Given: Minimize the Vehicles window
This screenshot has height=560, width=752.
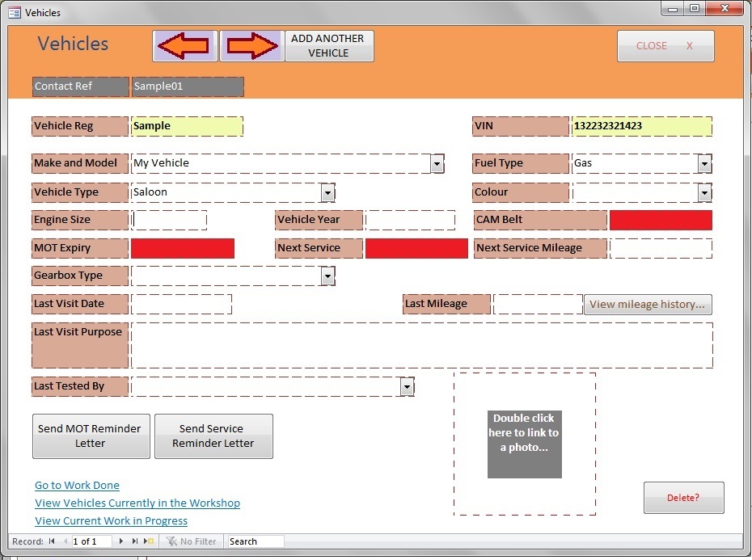Looking at the screenshot, I should [x=673, y=9].
